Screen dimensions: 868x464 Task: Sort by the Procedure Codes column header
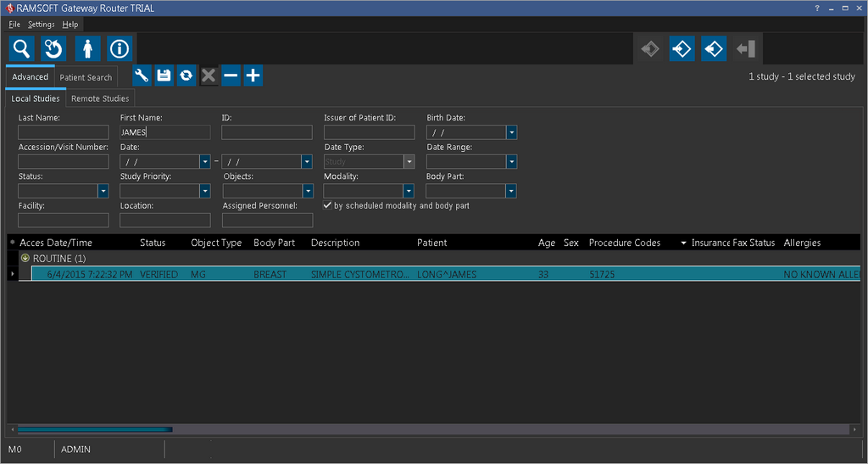tap(624, 243)
